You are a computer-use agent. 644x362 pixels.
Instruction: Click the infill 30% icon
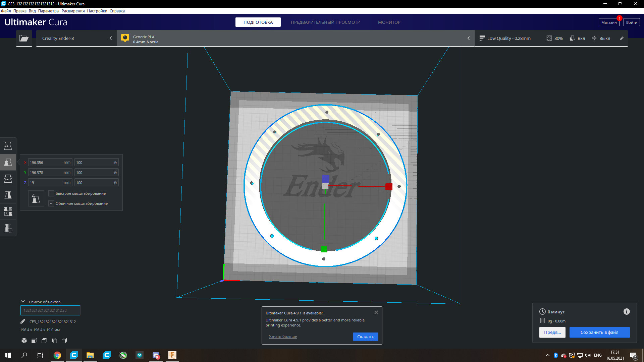tap(549, 38)
